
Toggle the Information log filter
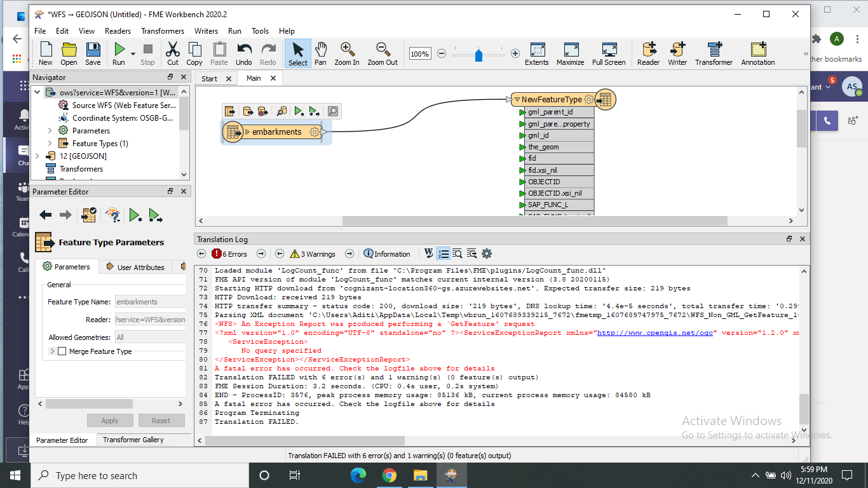click(387, 254)
